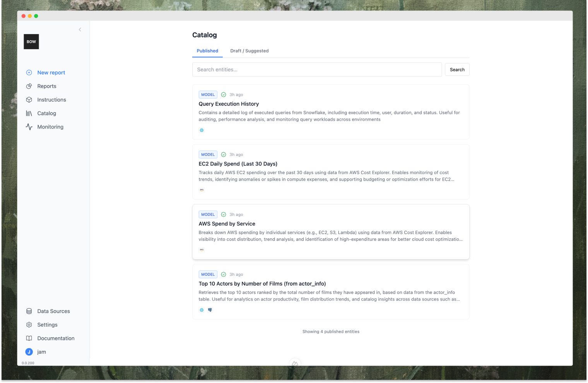Click the Snowflake icon under Top 10 Actors
The image size is (588, 383).
click(202, 310)
